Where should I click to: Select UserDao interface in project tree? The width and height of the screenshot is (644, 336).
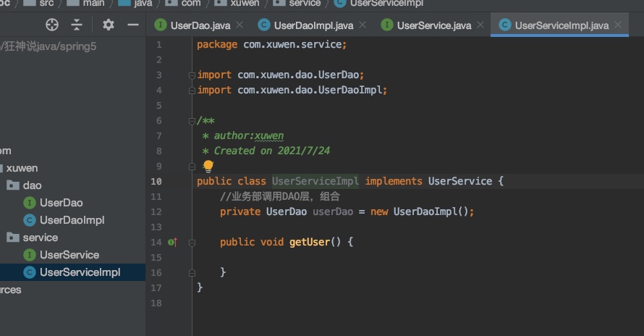tap(61, 203)
